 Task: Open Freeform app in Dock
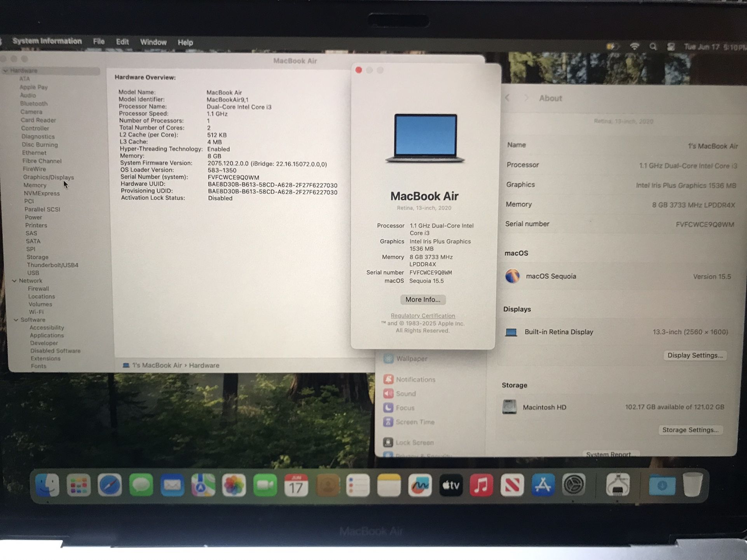[420, 485]
